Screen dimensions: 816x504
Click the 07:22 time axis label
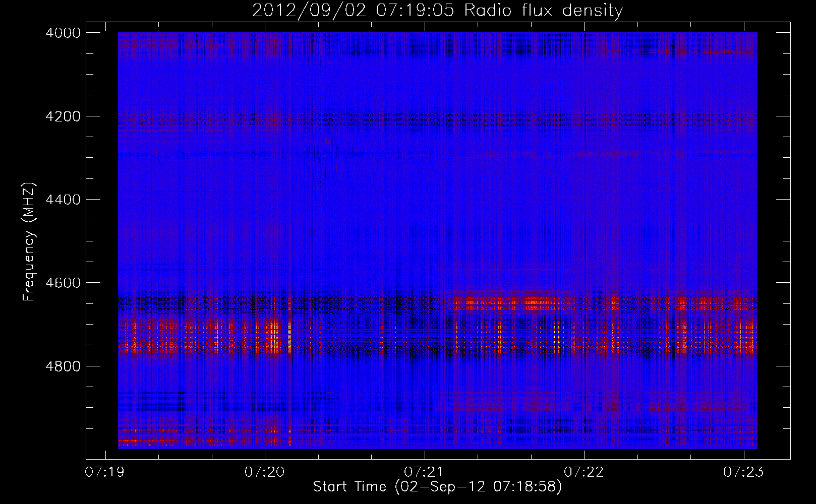tap(584, 472)
